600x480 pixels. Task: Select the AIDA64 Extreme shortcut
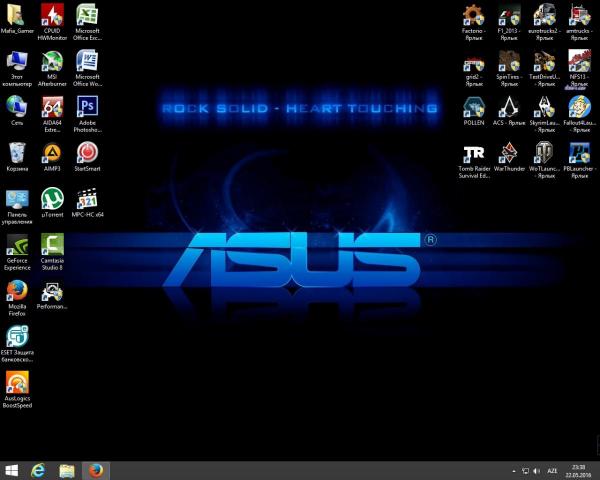tap(52, 106)
